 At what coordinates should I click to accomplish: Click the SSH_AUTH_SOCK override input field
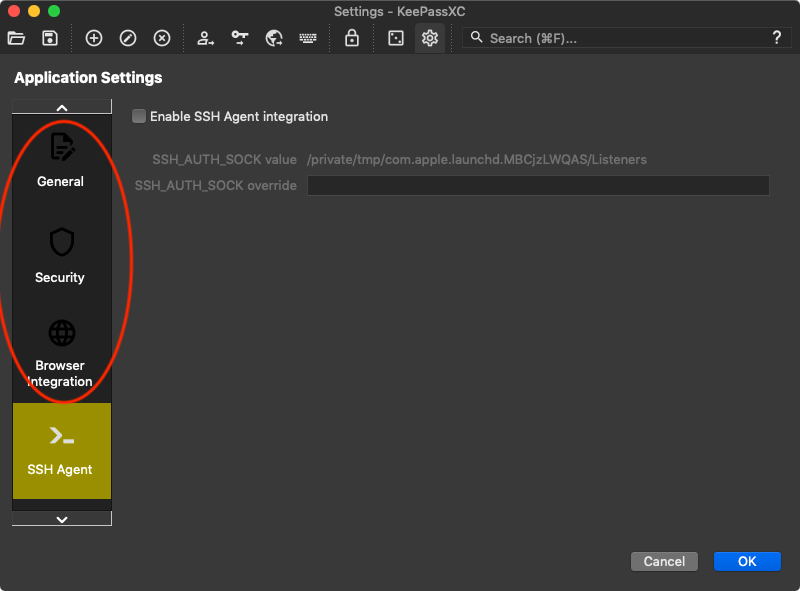[538, 185]
